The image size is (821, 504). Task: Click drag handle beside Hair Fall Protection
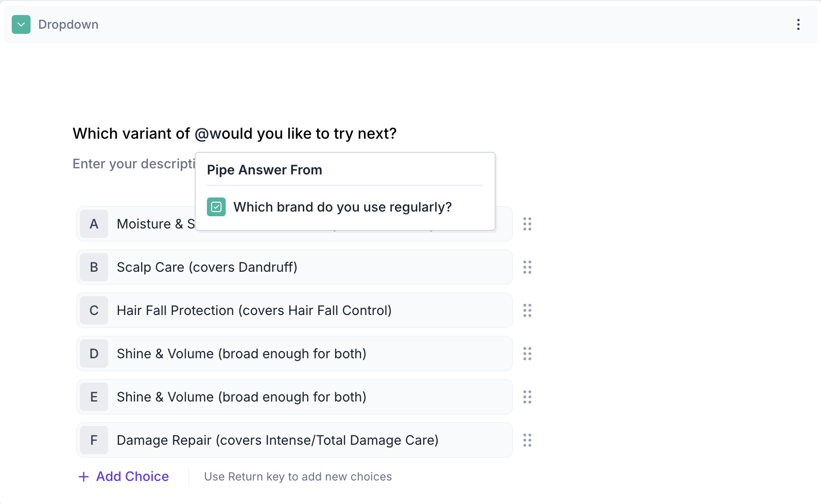tap(527, 311)
